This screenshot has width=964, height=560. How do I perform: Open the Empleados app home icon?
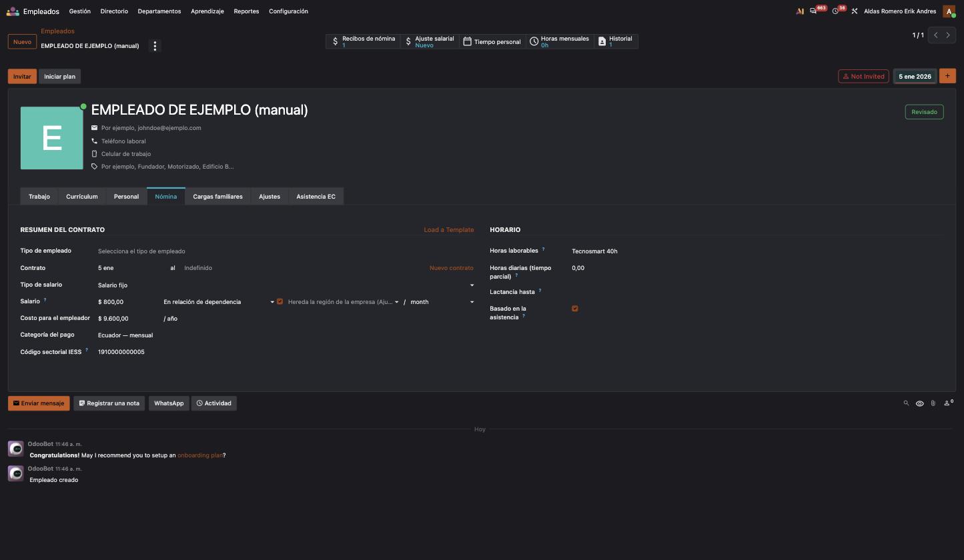[13, 11]
